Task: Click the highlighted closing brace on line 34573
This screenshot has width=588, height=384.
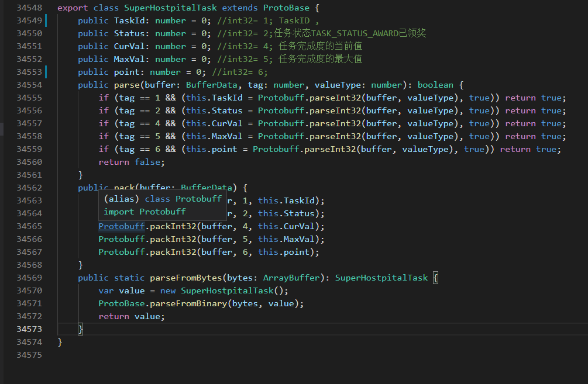Action: point(80,329)
